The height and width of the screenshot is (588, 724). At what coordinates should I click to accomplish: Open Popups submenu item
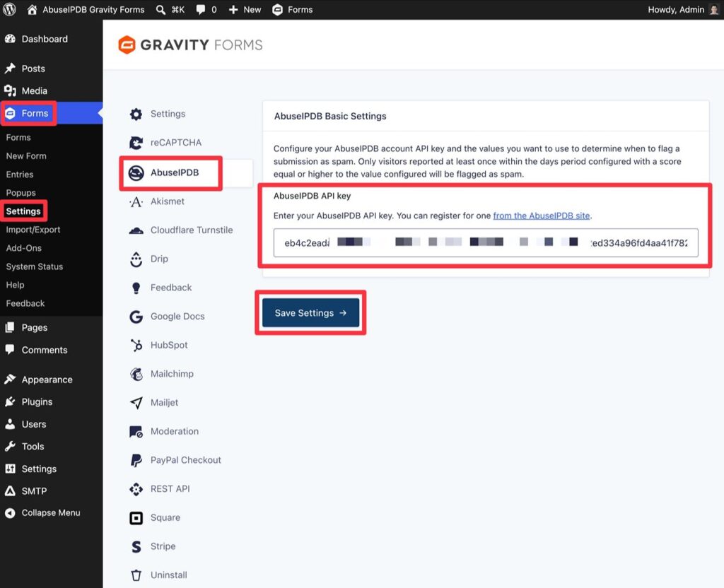pos(21,193)
